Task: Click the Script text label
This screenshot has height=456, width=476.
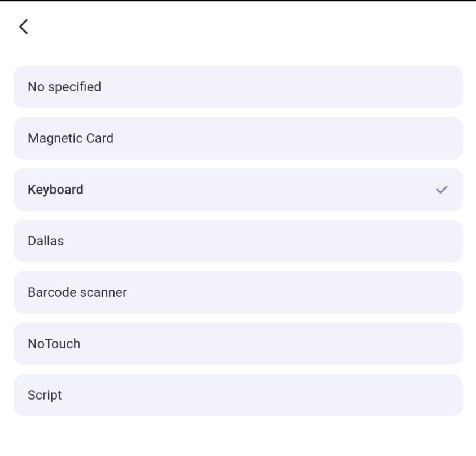Action: 45,395
